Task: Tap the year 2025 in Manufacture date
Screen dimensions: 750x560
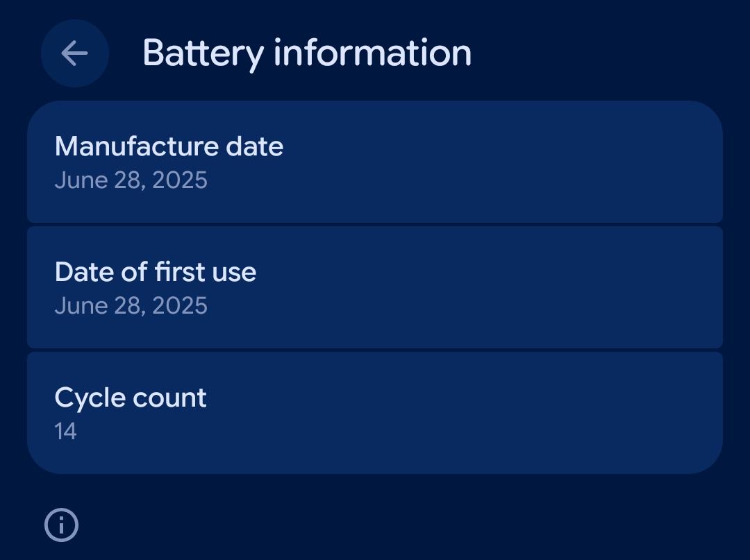Action: click(180, 180)
